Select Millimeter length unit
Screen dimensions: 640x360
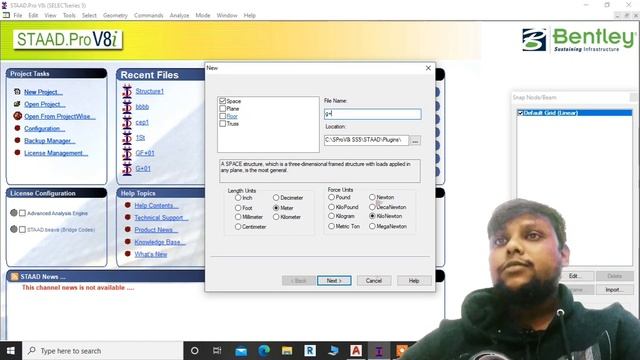(x=238, y=217)
